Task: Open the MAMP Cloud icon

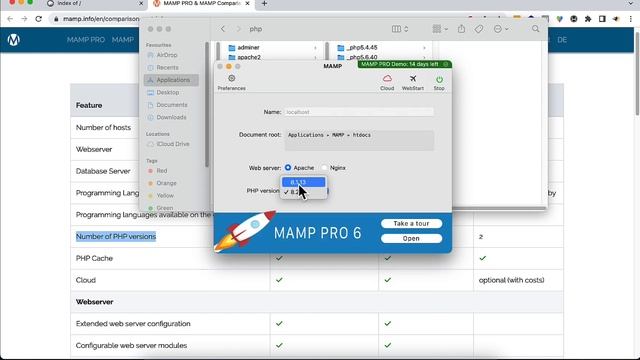Action: (387, 78)
